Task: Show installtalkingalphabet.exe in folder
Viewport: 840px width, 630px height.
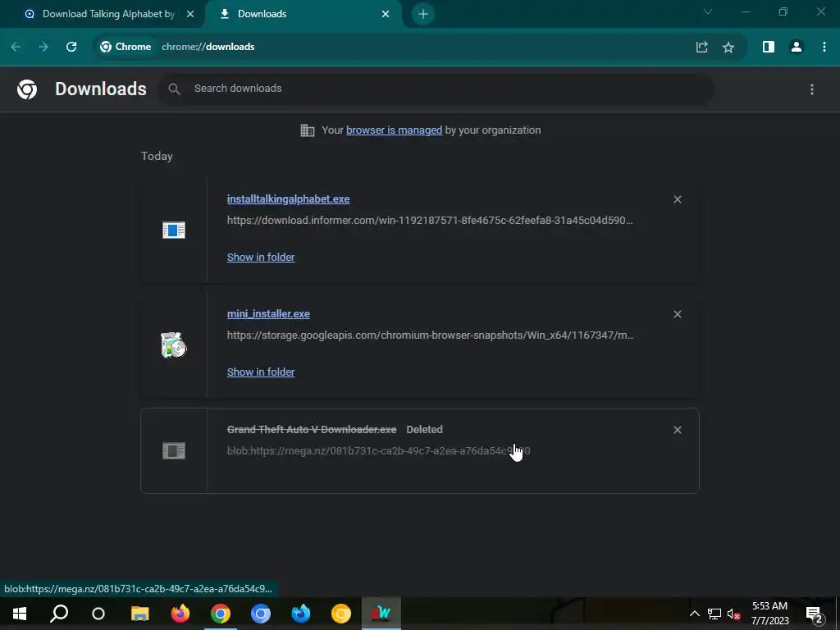Action: [261, 257]
